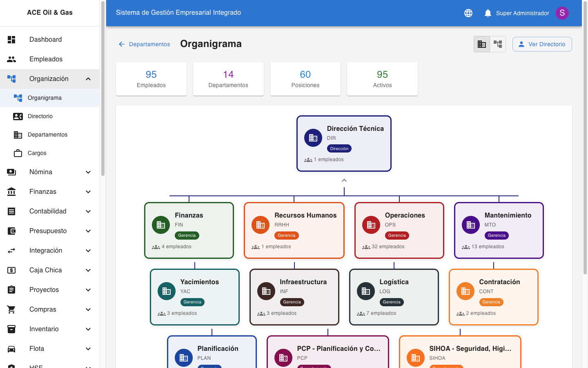
Task: Select the Dashboard icon in sidebar
Action: tap(11, 39)
